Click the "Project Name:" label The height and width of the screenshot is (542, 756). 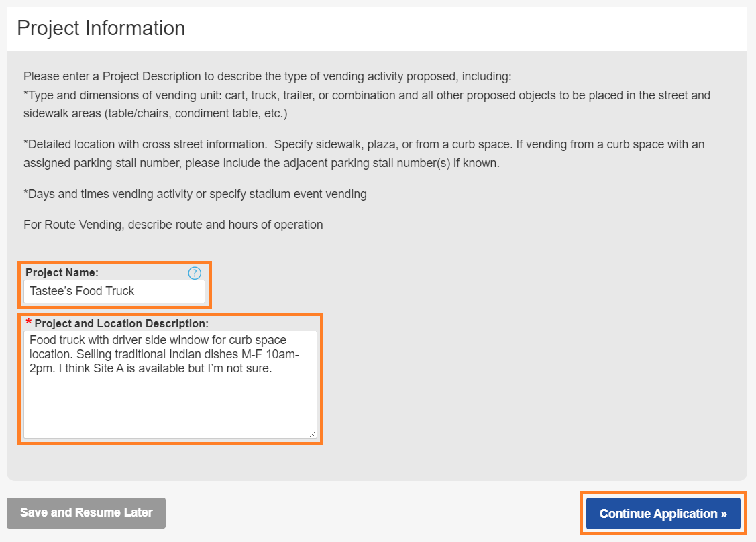pyautogui.click(x=62, y=273)
